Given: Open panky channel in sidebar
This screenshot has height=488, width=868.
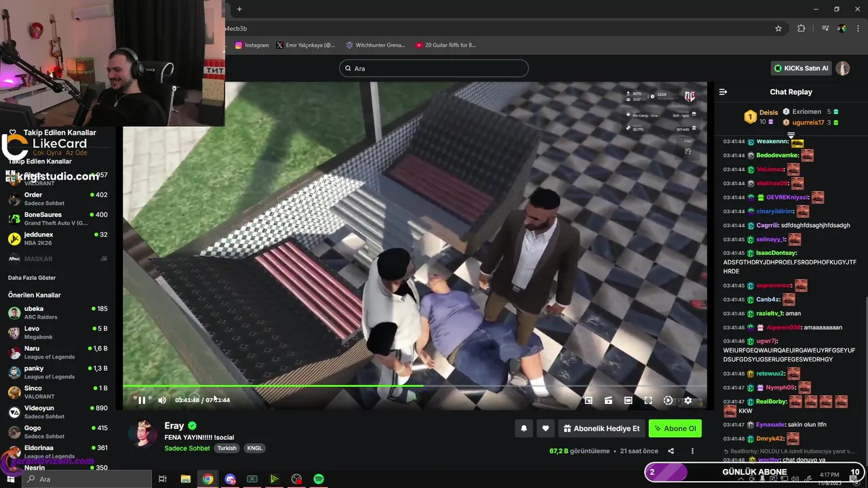Looking at the screenshot, I should tap(58, 372).
